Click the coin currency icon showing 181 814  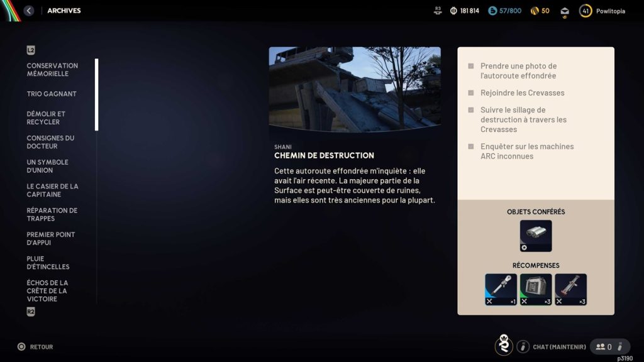point(453,11)
